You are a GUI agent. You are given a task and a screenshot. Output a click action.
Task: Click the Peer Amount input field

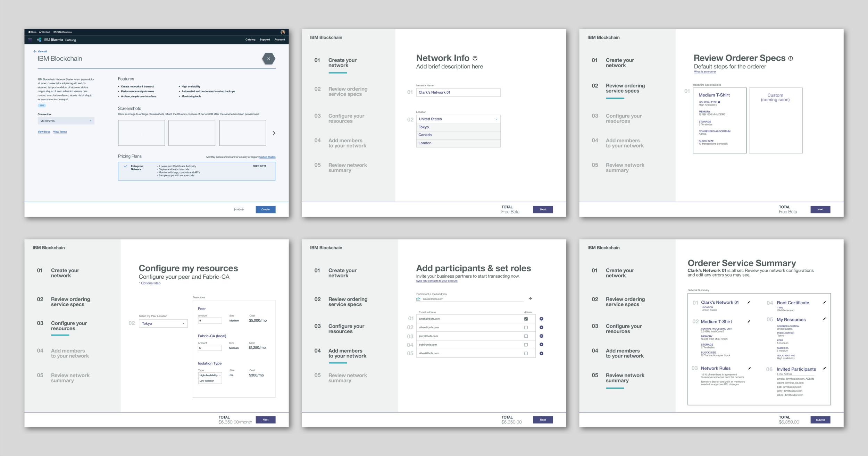pos(210,320)
